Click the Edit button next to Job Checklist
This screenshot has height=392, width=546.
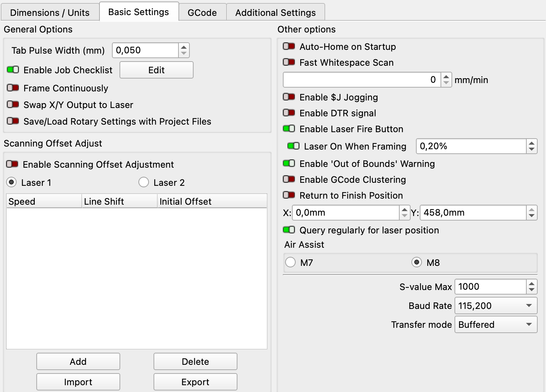(x=156, y=70)
